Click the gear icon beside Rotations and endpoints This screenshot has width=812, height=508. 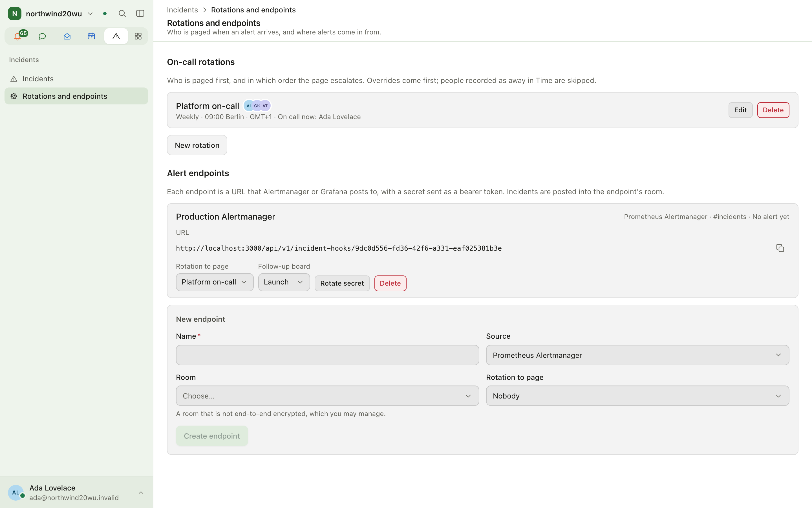pyautogui.click(x=14, y=96)
